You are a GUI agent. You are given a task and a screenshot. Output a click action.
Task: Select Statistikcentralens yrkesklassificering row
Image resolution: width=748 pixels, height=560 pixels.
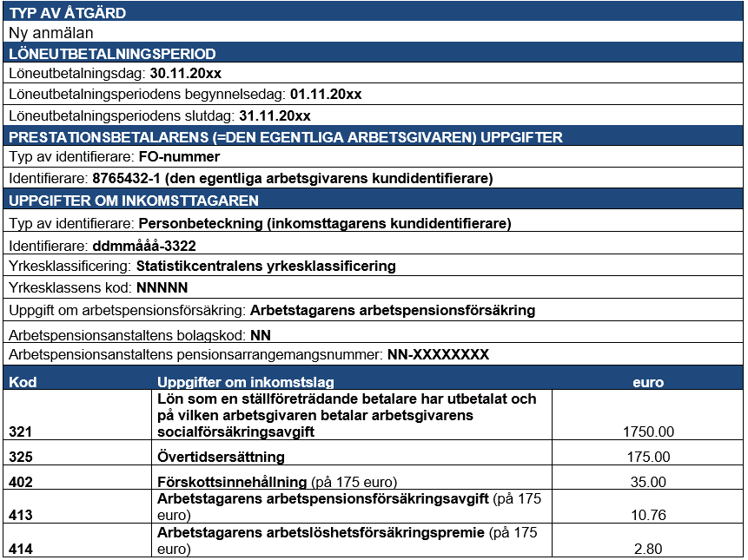pos(202,266)
